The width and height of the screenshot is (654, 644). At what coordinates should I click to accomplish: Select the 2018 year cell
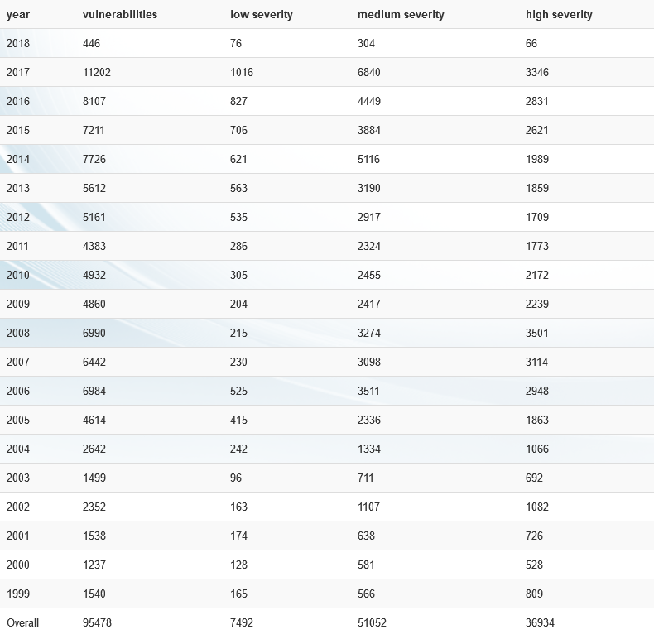point(17,43)
